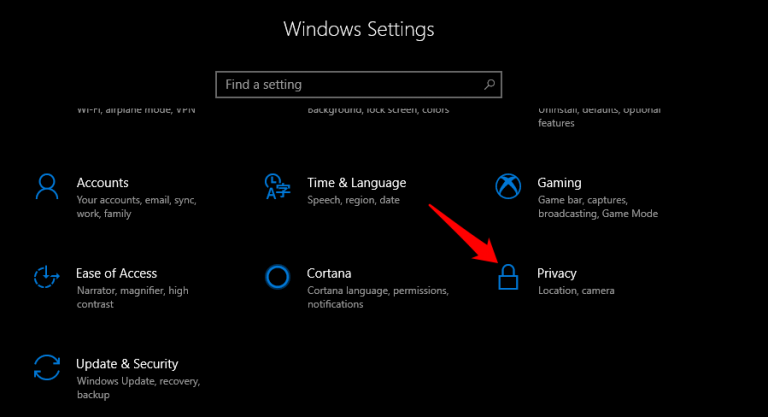Select the Ease of Access heading
The width and height of the screenshot is (768, 417).
coord(117,273)
